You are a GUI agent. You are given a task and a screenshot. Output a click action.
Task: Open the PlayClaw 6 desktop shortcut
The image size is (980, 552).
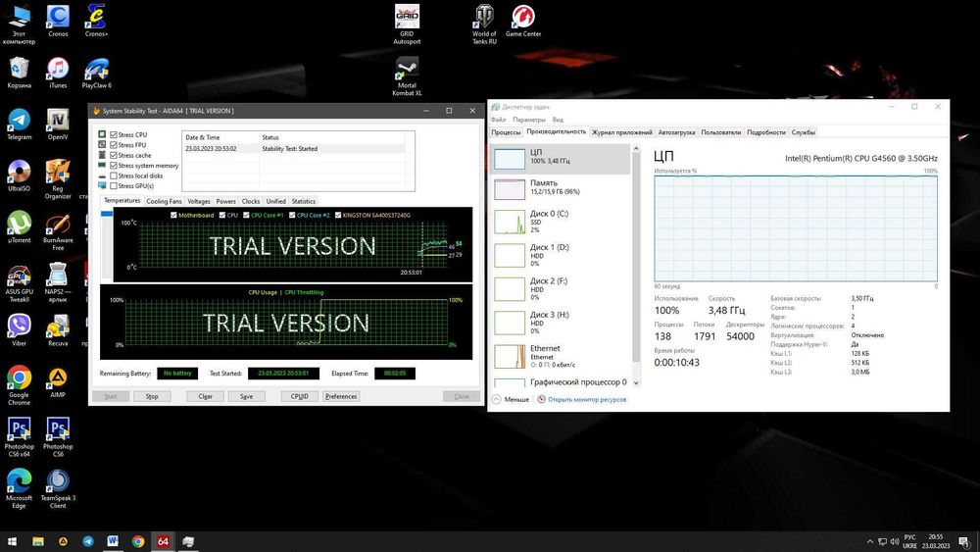pos(96,73)
